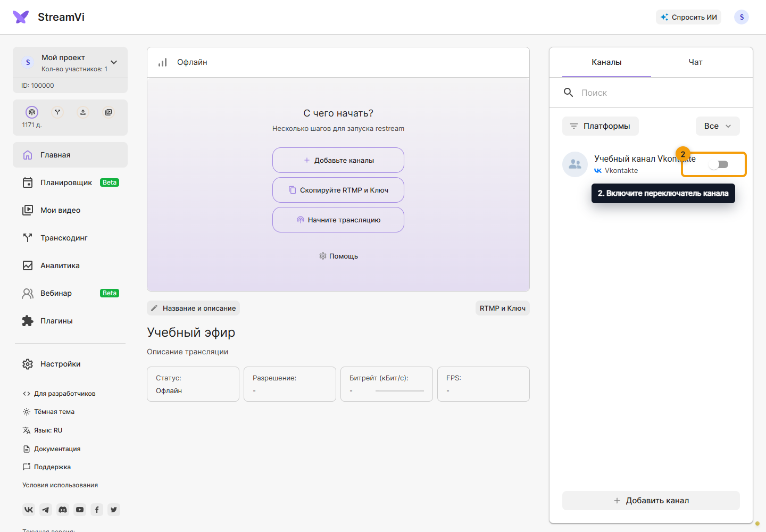The image size is (766, 532).
Task: Open the Telegram social icon link
Action: 46,510
